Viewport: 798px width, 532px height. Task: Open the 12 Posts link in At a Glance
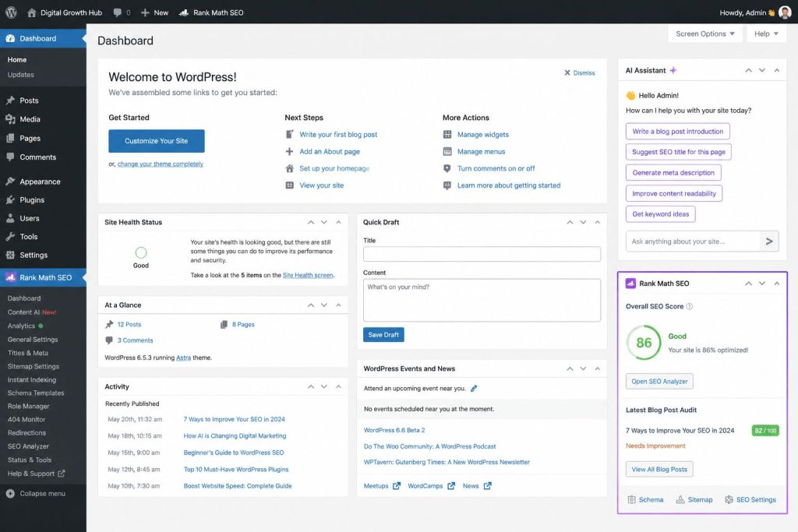click(x=129, y=325)
